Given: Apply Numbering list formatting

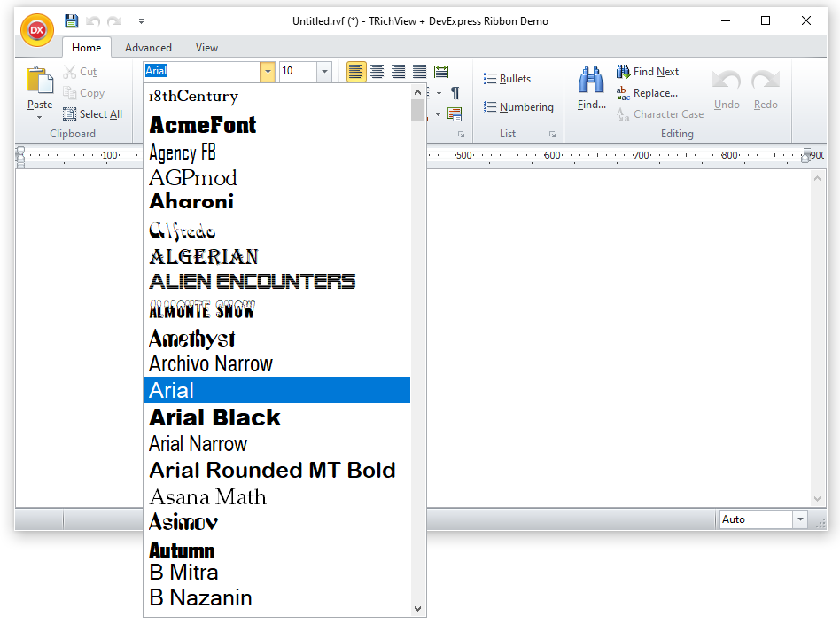Looking at the screenshot, I should pos(518,107).
